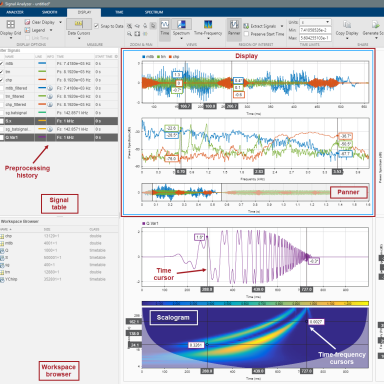Open the time Units dropdown
384x384 pixels.
coord(315,22)
